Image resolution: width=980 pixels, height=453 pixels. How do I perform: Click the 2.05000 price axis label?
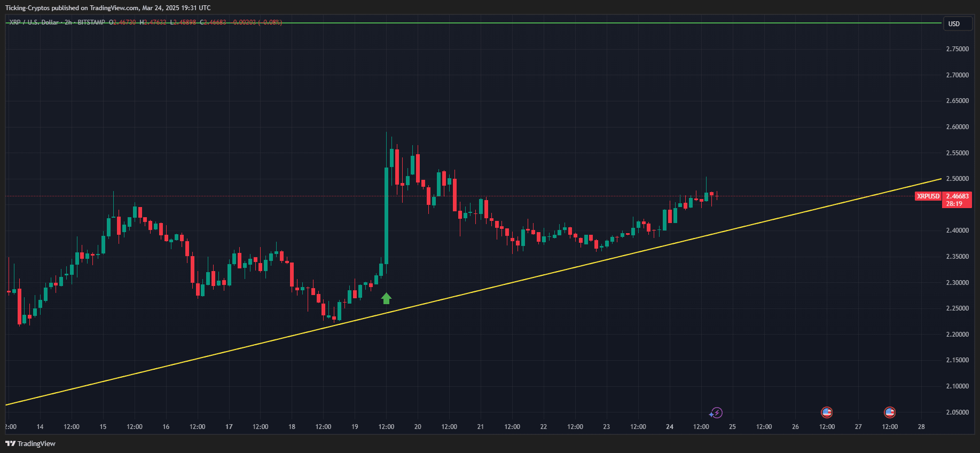pyautogui.click(x=957, y=412)
